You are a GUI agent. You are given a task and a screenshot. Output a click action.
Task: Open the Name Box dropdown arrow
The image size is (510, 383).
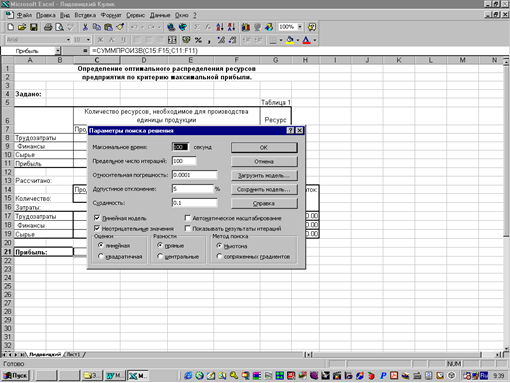click(58, 51)
